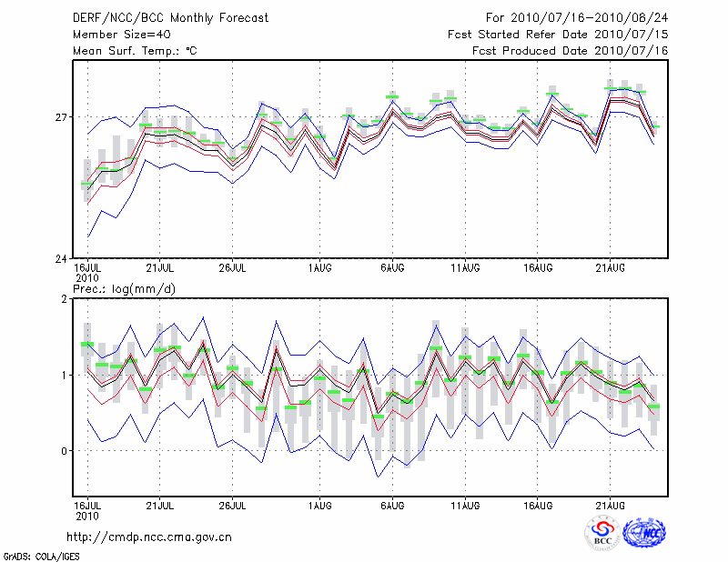This screenshot has width=728, height=562.
Task: Click the 27 value on temperature y-axis
Action: pyautogui.click(x=60, y=117)
